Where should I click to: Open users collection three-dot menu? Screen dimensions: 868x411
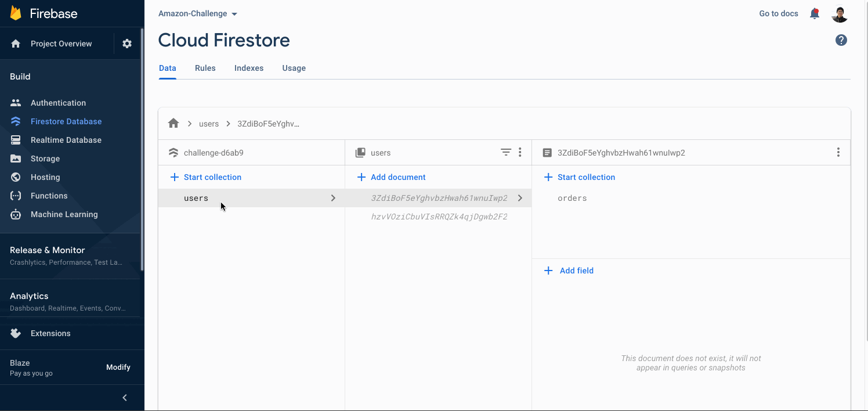click(x=520, y=152)
